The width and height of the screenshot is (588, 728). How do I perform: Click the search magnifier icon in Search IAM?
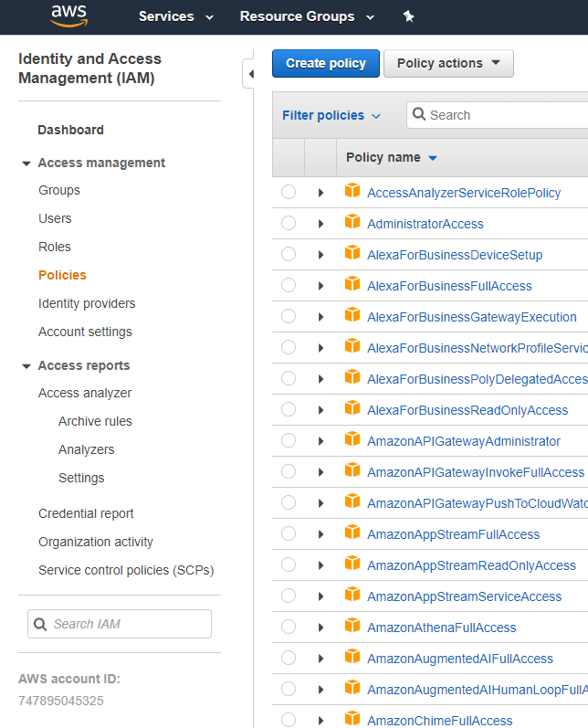click(x=40, y=624)
